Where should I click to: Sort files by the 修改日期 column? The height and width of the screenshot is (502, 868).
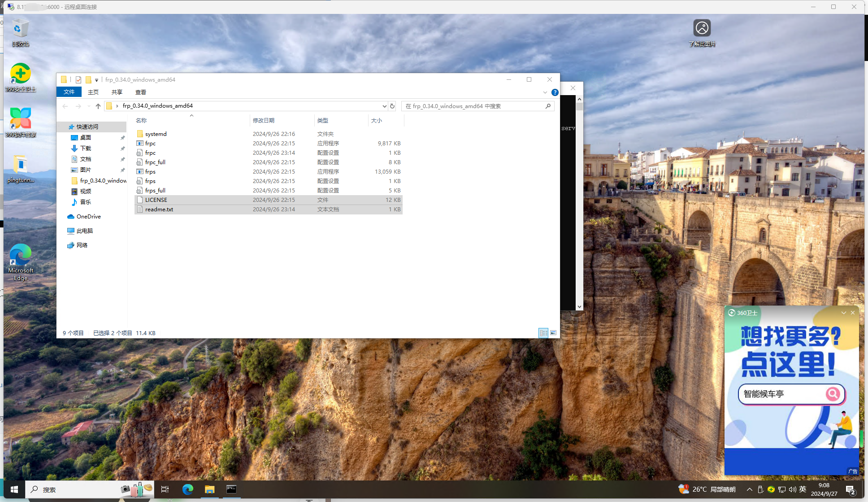click(282, 120)
